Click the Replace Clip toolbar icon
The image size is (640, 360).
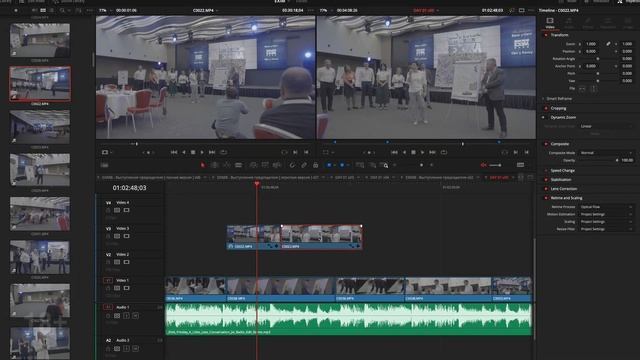coord(277,165)
